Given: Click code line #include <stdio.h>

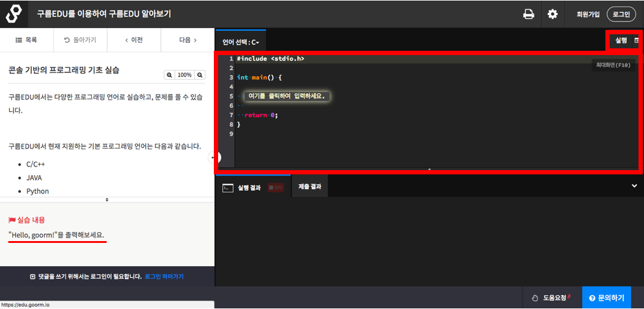Looking at the screenshot, I should click(270, 59).
